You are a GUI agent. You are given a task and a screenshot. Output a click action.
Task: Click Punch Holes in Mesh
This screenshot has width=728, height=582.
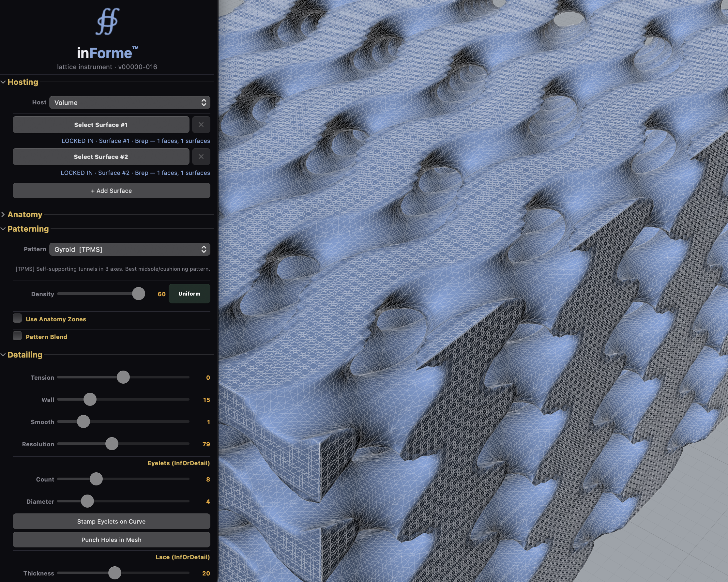112,540
